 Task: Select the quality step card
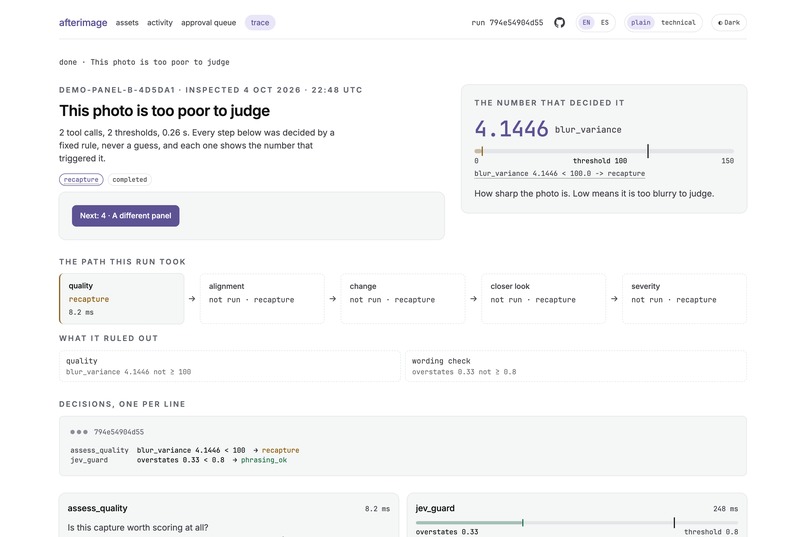click(x=122, y=299)
